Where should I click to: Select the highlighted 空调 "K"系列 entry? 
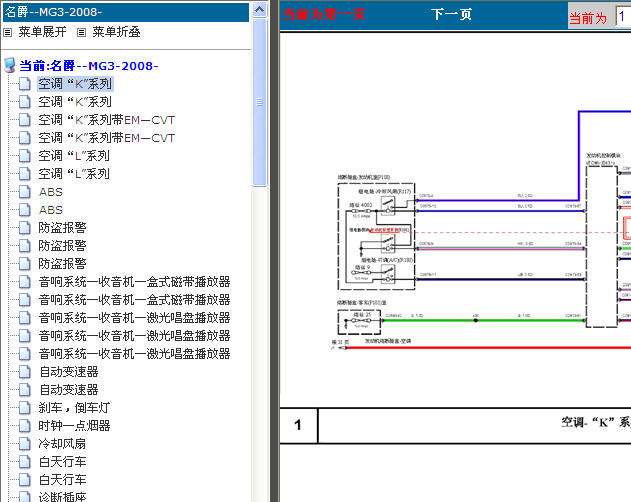pos(75,84)
